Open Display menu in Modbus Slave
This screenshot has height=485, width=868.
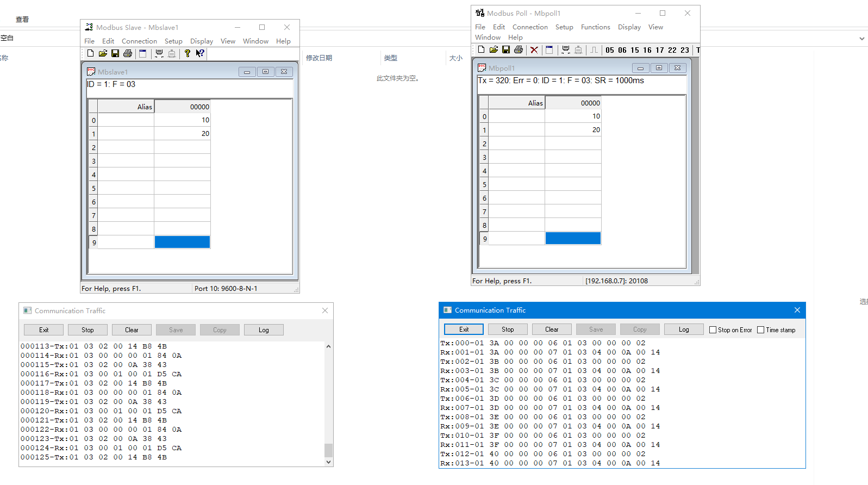[202, 41]
